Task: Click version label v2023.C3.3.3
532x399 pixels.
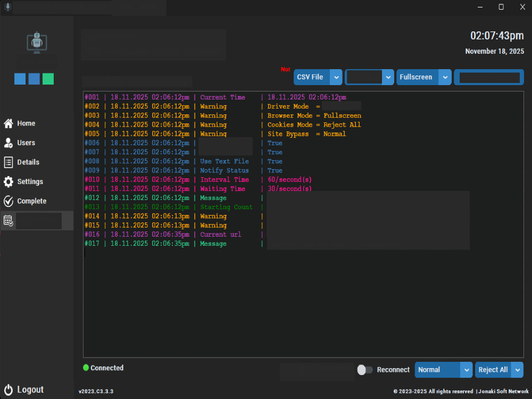Action: point(96,391)
